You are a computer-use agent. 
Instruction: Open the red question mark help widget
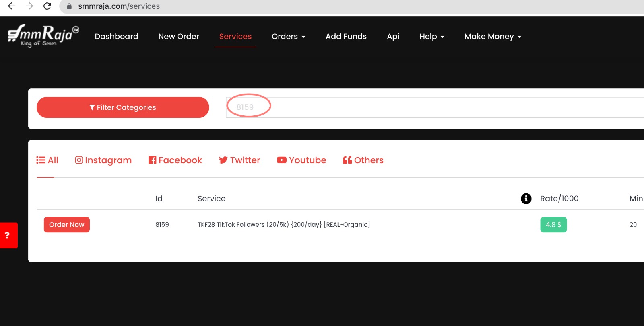[x=9, y=235]
